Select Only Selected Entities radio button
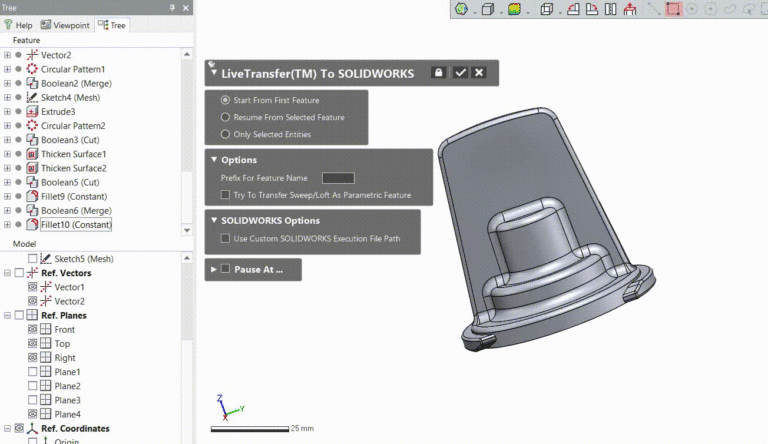Screen dimensions: 768x444 225,134
